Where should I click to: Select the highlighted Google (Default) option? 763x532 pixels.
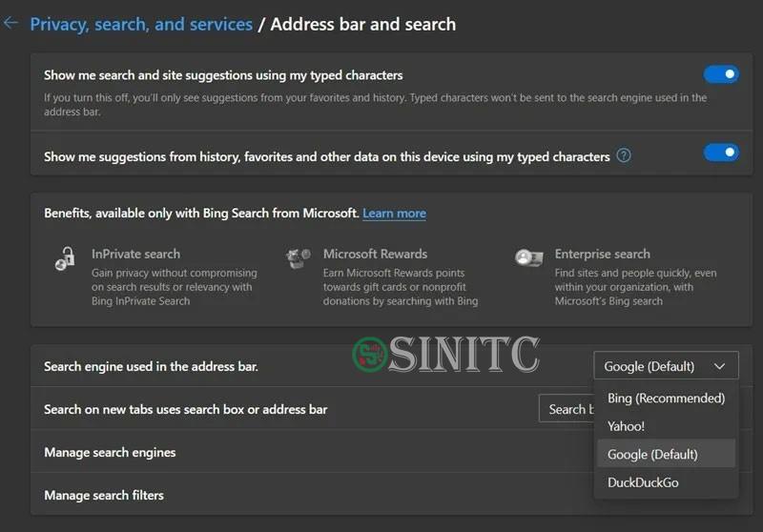point(666,454)
